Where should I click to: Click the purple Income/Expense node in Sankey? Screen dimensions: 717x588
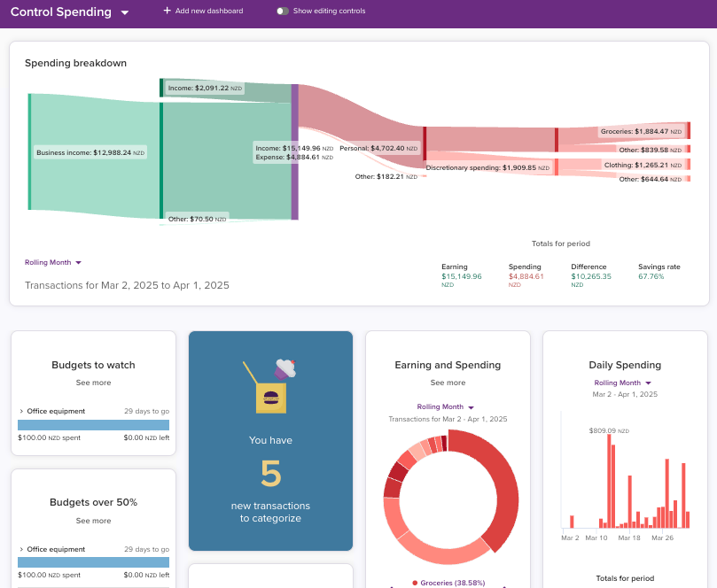[x=295, y=151]
